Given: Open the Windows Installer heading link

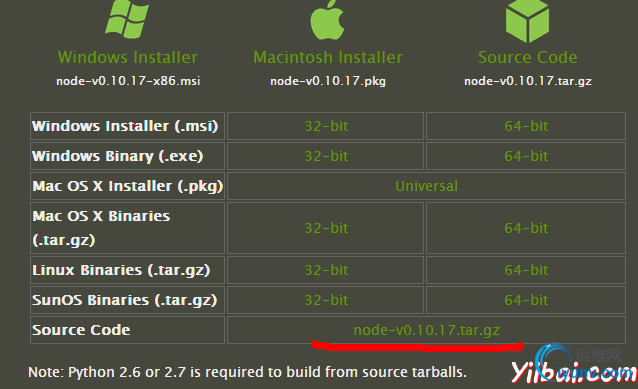Looking at the screenshot, I should pyautogui.click(x=127, y=57).
